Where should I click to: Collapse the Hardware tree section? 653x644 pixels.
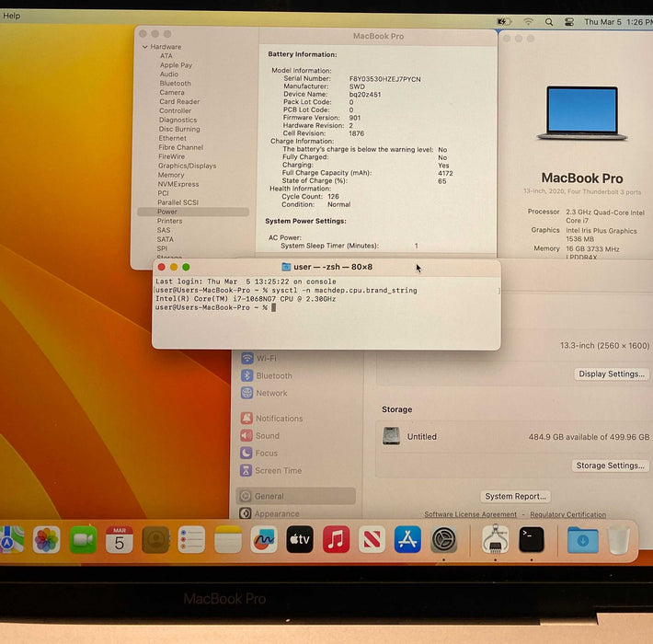pyautogui.click(x=145, y=47)
